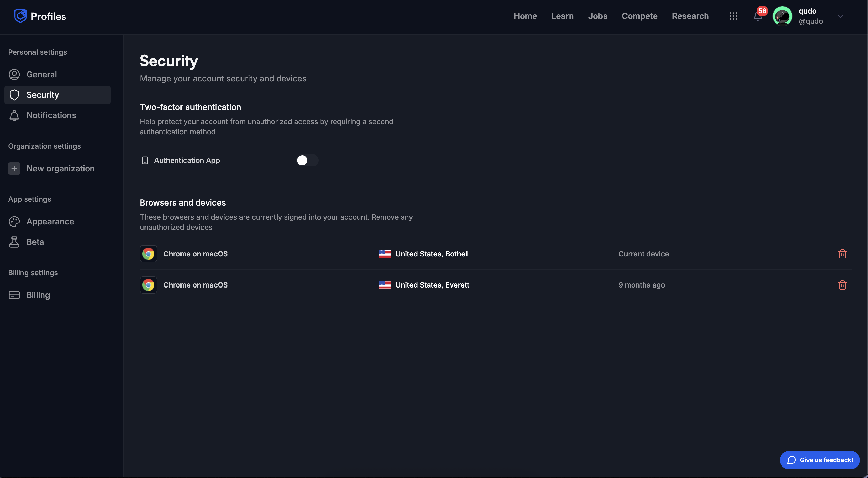Click the qudo user avatar
The width and height of the screenshot is (868, 478).
(782, 16)
